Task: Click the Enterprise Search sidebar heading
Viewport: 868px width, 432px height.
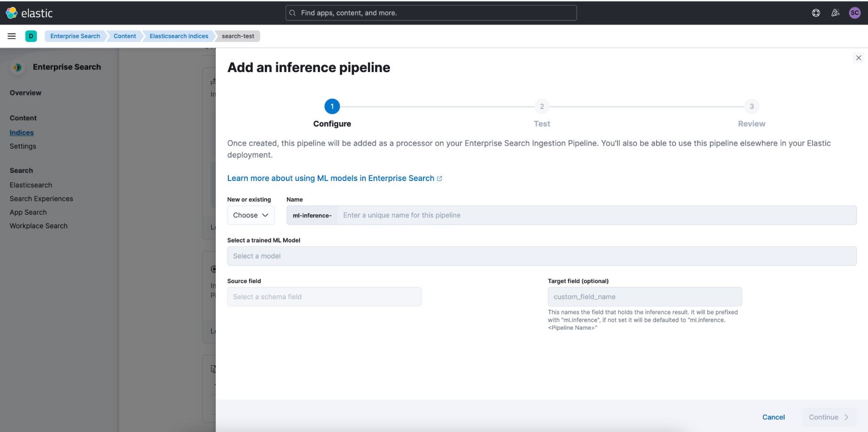Action: click(67, 67)
